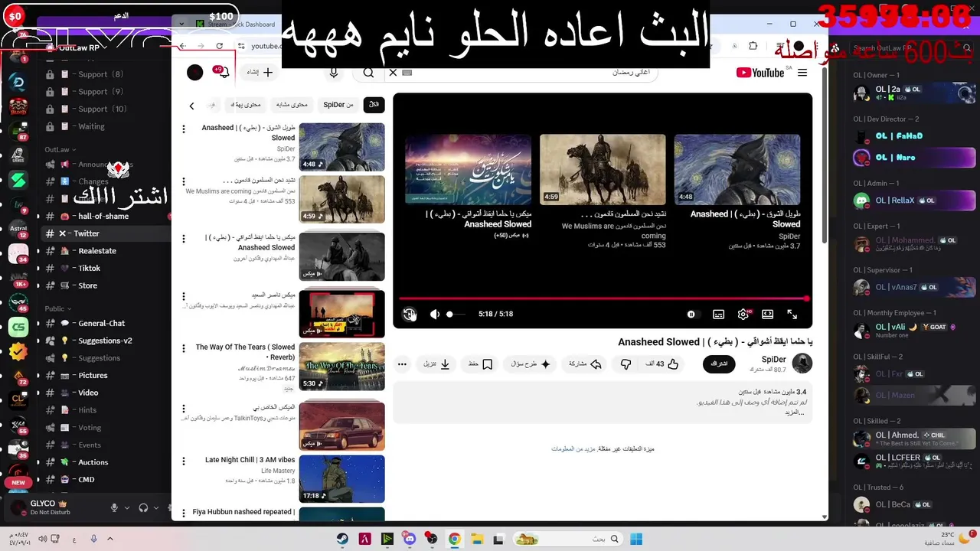Viewport: 980px width, 551px height.
Task: Replay the finished YouTube video
Action: pos(410,314)
